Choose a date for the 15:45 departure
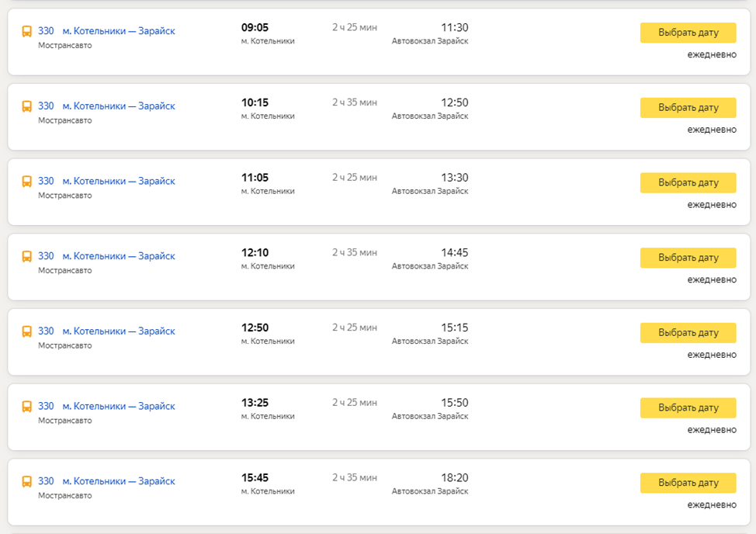Viewport: 756px width, 534px height. [x=688, y=483]
